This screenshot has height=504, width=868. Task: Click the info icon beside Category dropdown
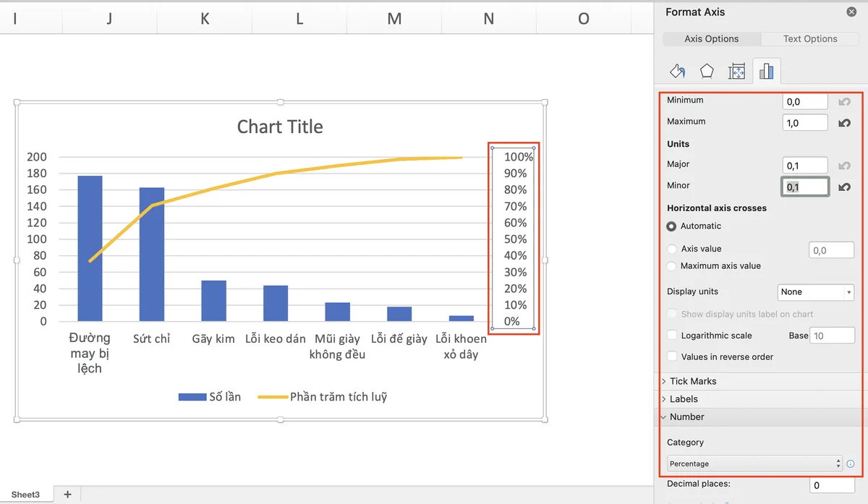point(851,464)
